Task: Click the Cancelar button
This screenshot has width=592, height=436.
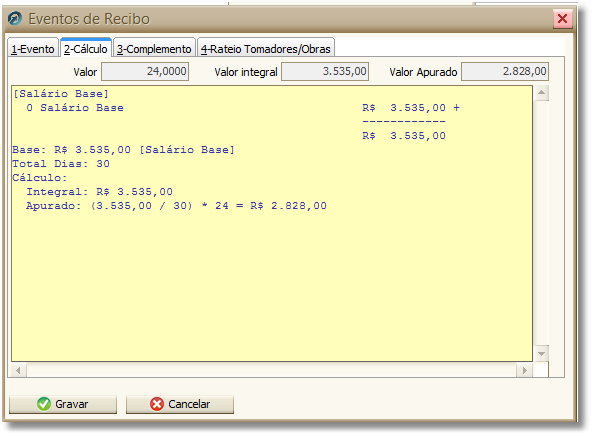Action: [x=180, y=404]
